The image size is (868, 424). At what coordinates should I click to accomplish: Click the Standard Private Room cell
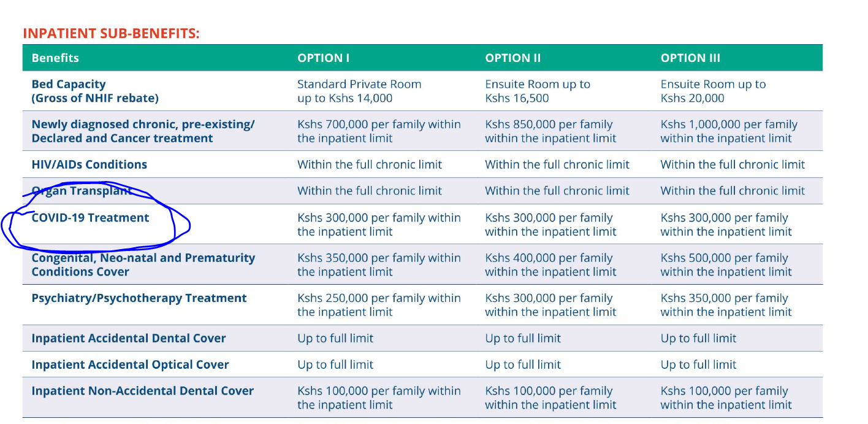pos(359,91)
